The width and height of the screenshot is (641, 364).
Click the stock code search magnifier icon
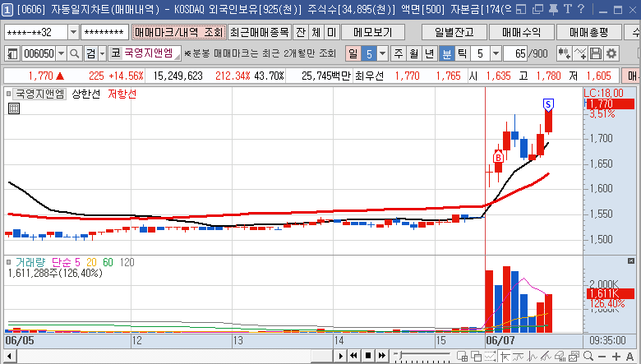click(74, 53)
